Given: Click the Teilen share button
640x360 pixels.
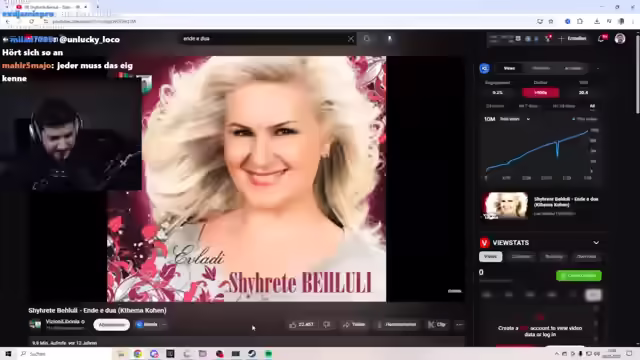Looking at the screenshot, I should pyautogui.click(x=354, y=324).
